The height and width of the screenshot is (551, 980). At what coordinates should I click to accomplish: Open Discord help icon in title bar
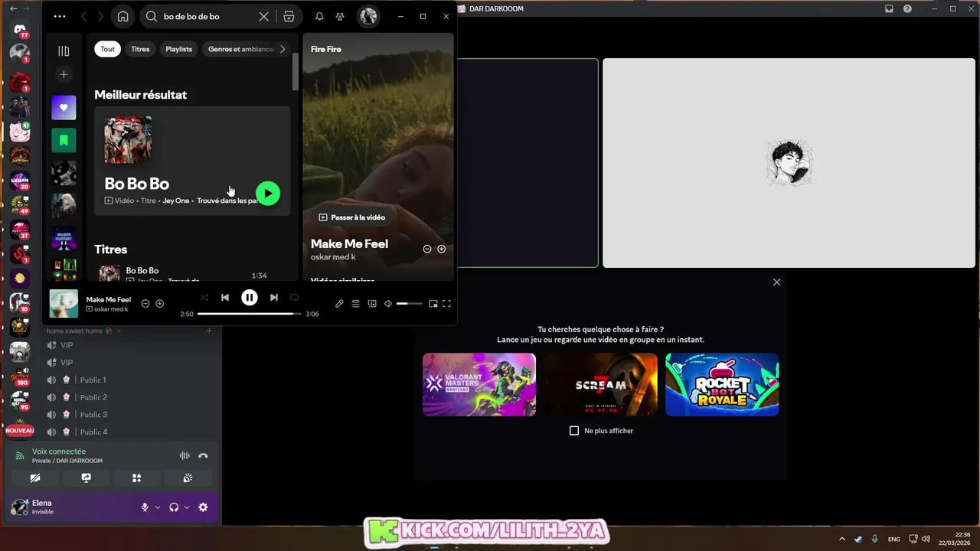[907, 8]
